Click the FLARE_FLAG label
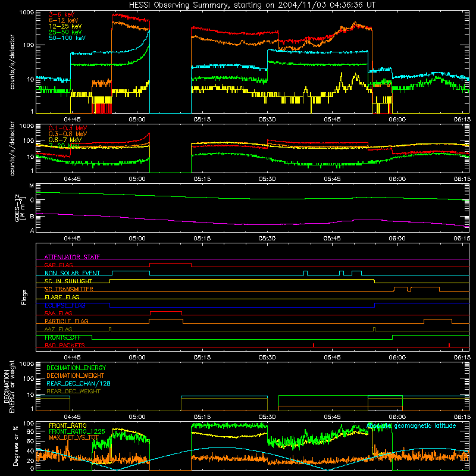The image size is (476, 476). pyautogui.click(x=62, y=297)
